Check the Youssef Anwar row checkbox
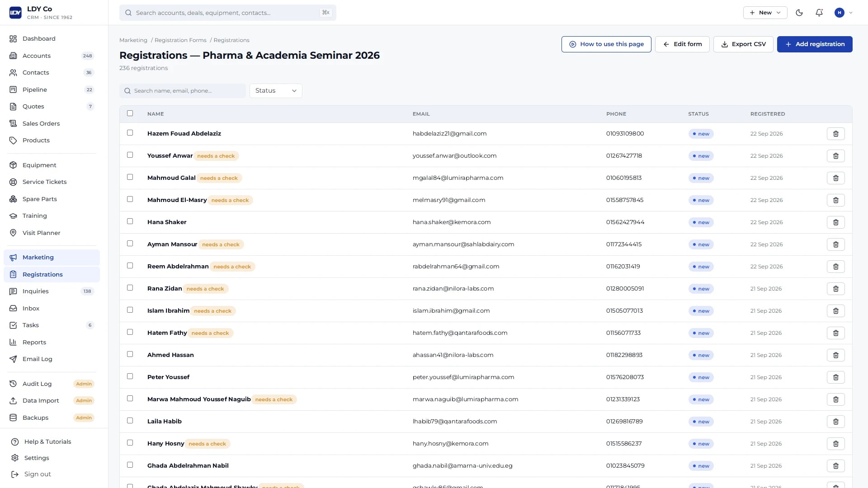 click(130, 155)
